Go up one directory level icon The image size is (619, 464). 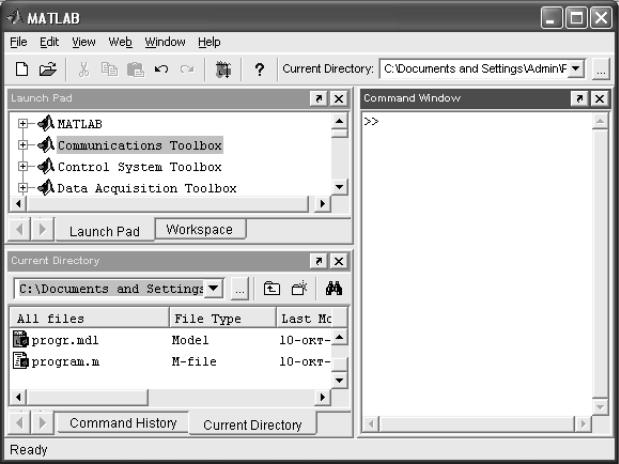pos(272,289)
